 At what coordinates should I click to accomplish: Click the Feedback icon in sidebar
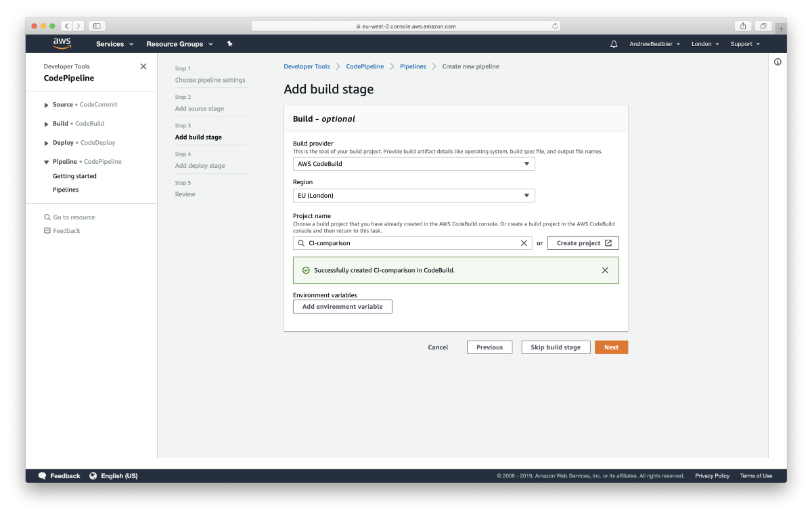click(47, 231)
